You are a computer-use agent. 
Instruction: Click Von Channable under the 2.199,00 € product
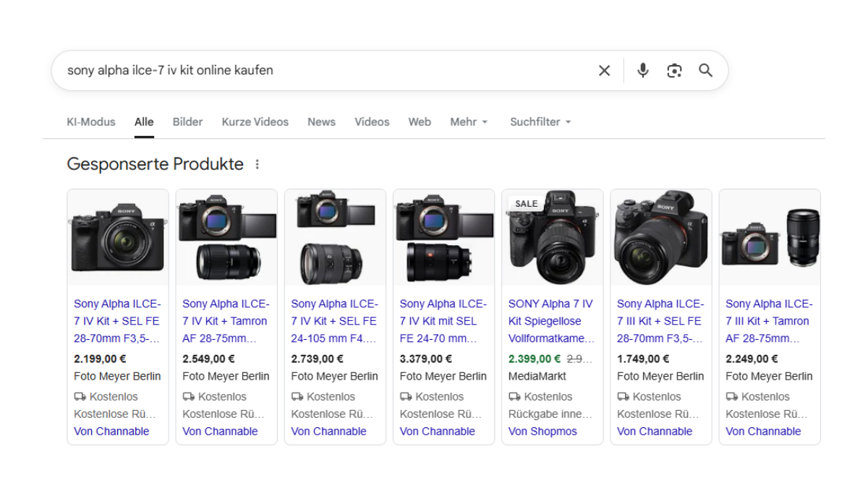(111, 431)
